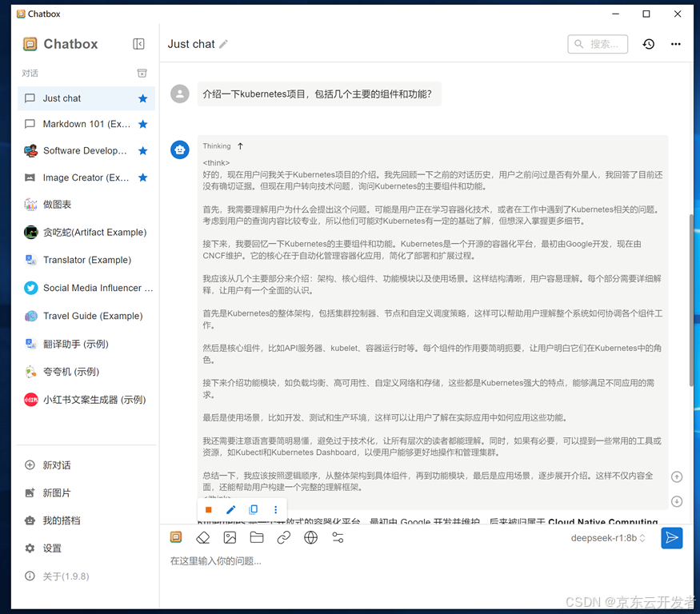Jump to top of message arrow

[677, 476]
